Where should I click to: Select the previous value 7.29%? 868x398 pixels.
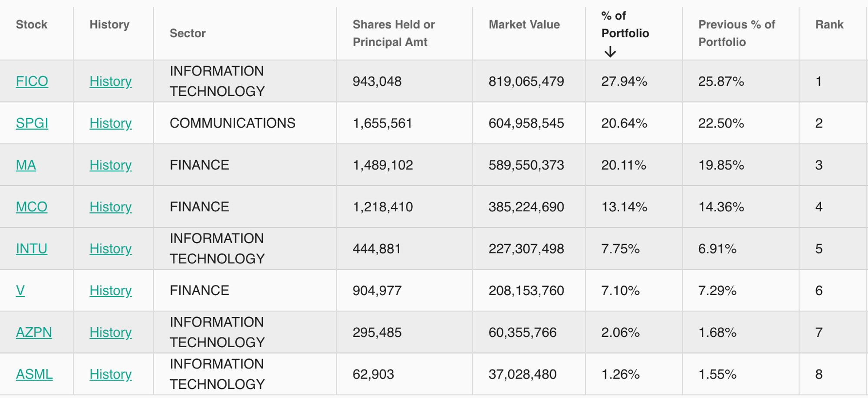[717, 290]
